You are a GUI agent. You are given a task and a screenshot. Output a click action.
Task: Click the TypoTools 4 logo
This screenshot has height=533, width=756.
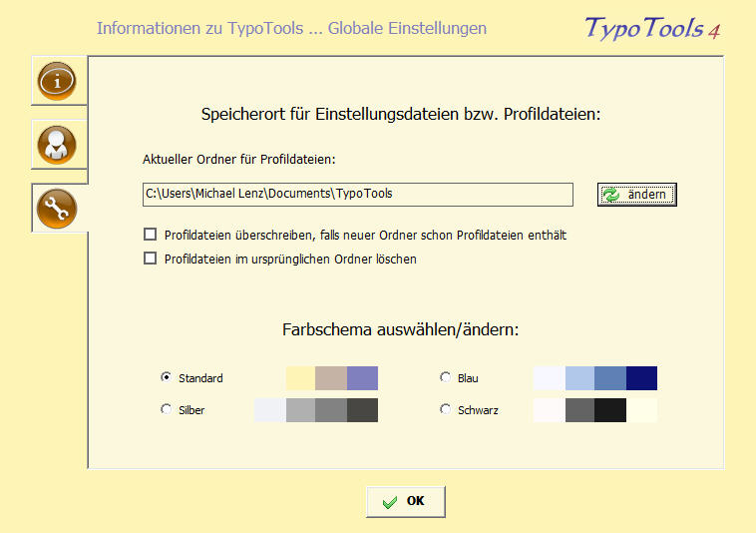pos(651,29)
